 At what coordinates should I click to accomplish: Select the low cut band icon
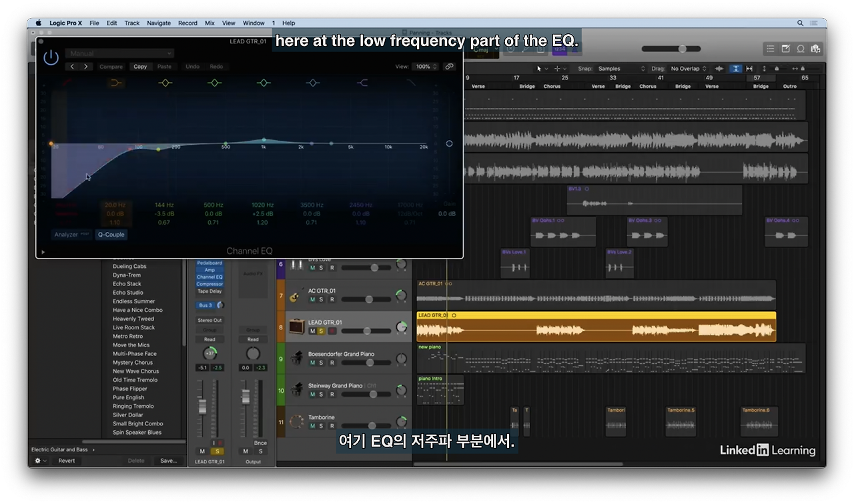click(68, 83)
